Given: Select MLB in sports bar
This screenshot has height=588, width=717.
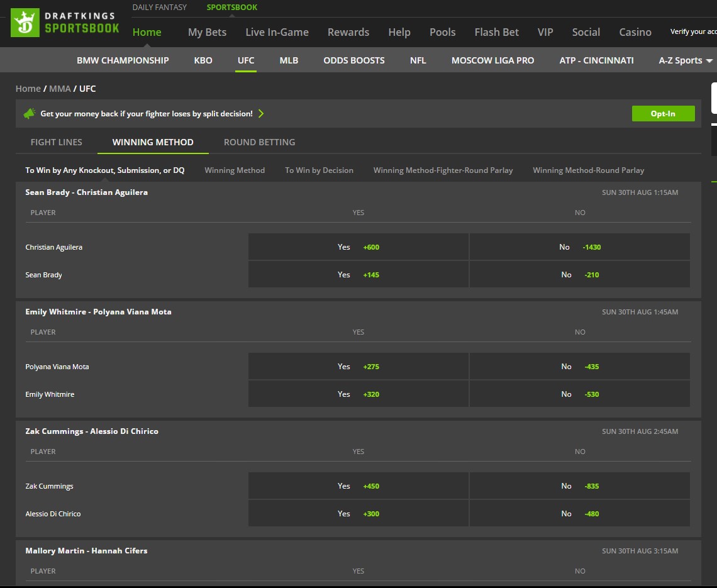Looking at the screenshot, I should (289, 60).
